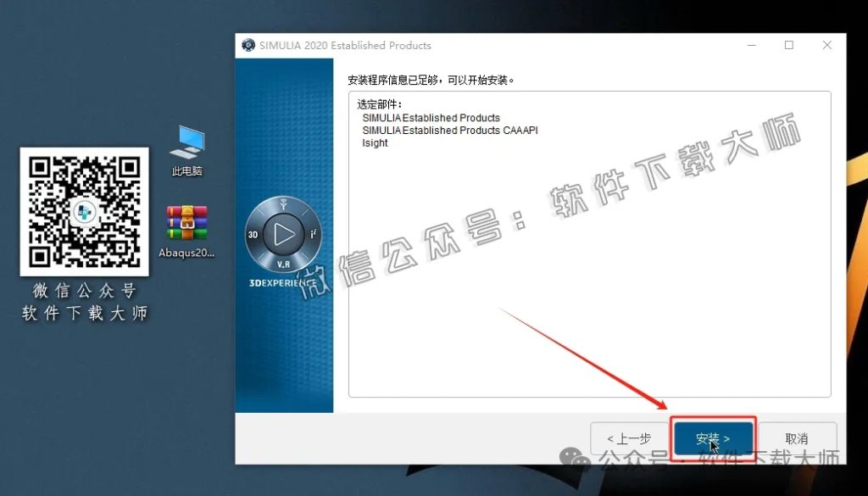Viewport: 868px width, 496px height.
Task: Click 取消 to cancel installation
Action: click(796, 437)
